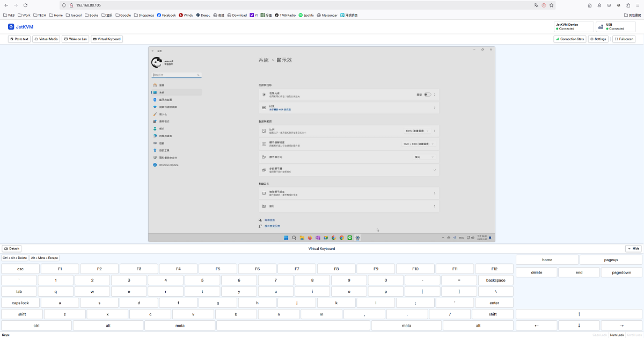Open the 1920 × 1080 resolution dropdown

419,144
